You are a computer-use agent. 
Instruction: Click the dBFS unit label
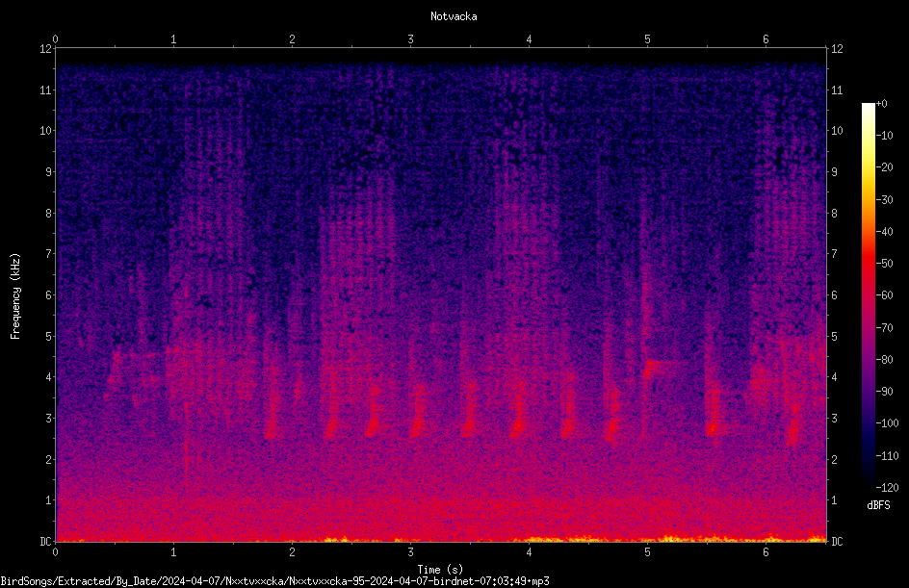(x=878, y=505)
